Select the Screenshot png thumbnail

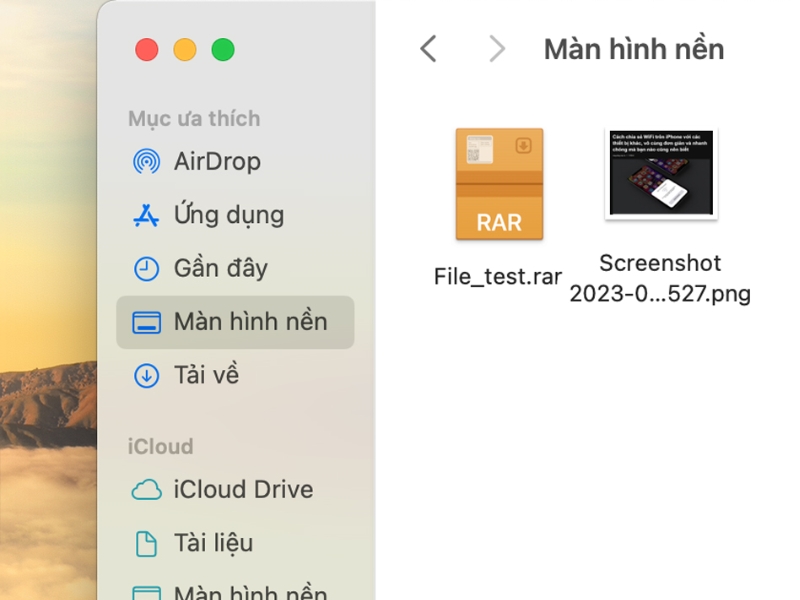[x=661, y=173]
